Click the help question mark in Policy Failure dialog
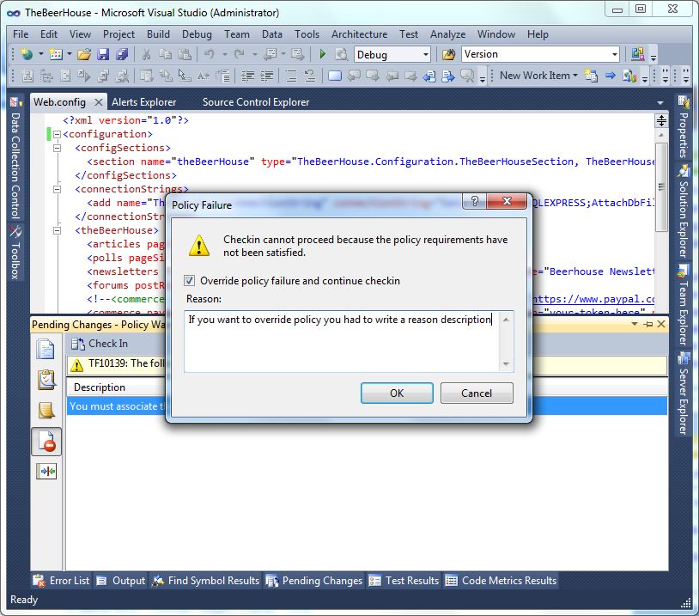The image size is (699, 616). tap(475, 201)
